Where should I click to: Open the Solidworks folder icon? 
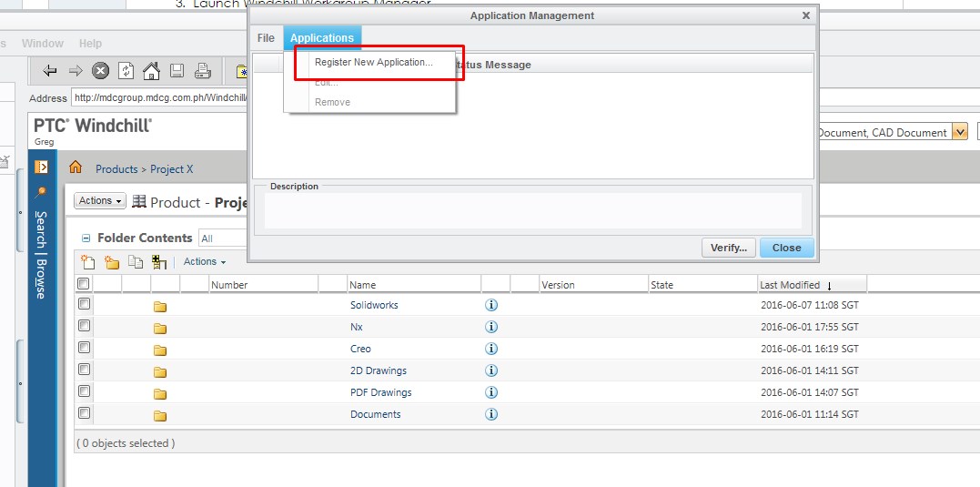tap(161, 307)
